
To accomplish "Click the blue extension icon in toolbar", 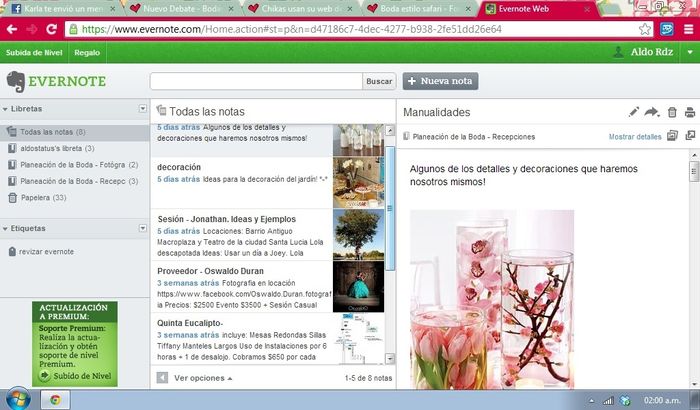I will coord(667,29).
